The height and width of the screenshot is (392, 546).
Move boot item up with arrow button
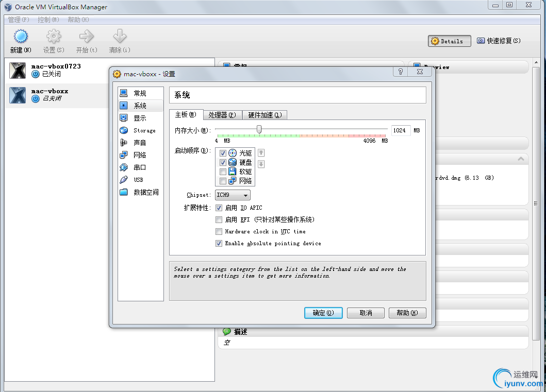[261, 152]
